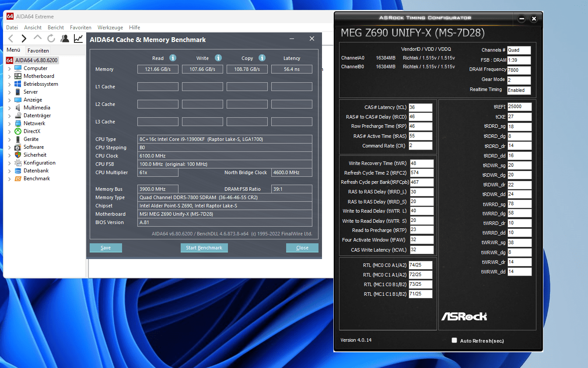Click the user report icon in AIDA64 toolbar
Image resolution: width=588 pixels, height=368 pixels.
pos(65,39)
